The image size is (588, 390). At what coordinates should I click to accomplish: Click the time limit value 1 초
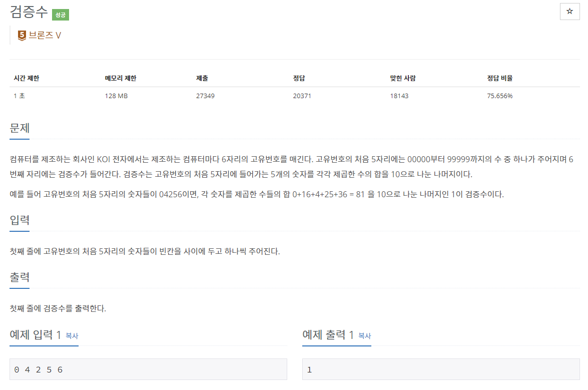(19, 96)
